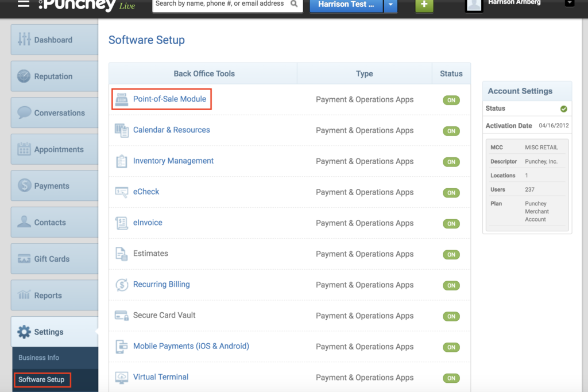Screen dimensions: 588x392
Task: Click the green account status checkmark
Action: pyautogui.click(x=564, y=109)
